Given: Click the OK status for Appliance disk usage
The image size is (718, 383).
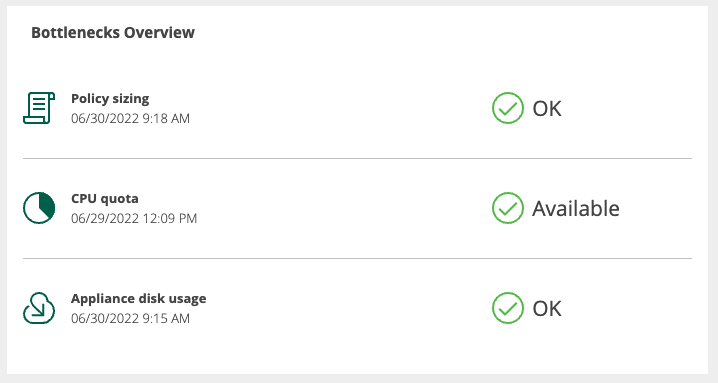Looking at the screenshot, I should tap(547, 308).
